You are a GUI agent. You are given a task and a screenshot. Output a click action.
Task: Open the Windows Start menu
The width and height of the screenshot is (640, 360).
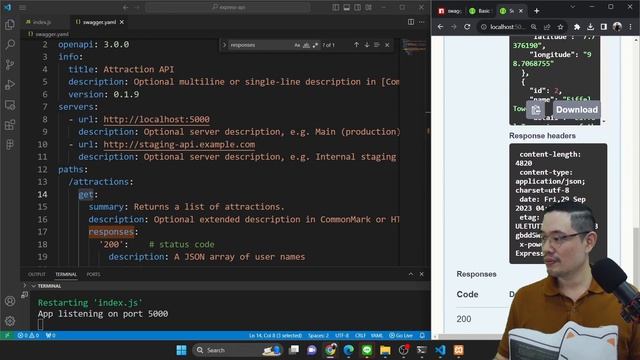tap(182, 350)
